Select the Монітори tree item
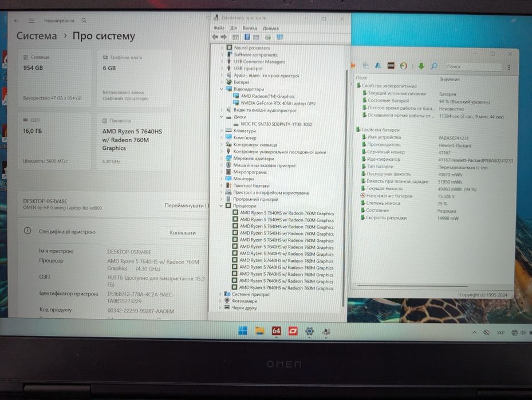 243,179
